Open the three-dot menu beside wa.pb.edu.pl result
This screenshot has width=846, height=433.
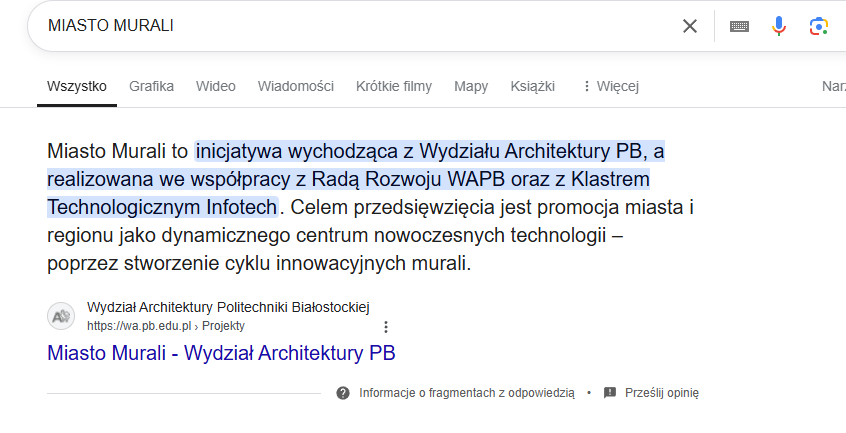pos(386,327)
